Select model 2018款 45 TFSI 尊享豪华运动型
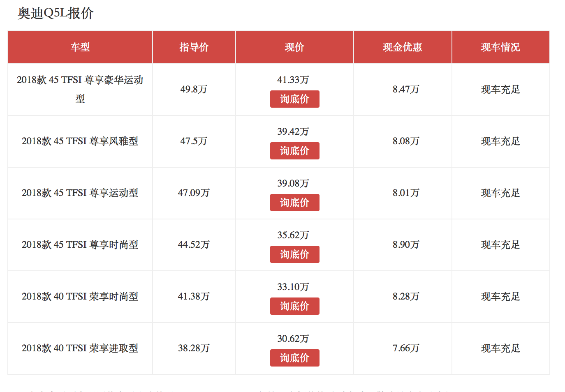The image size is (565, 392). [80, 89]
